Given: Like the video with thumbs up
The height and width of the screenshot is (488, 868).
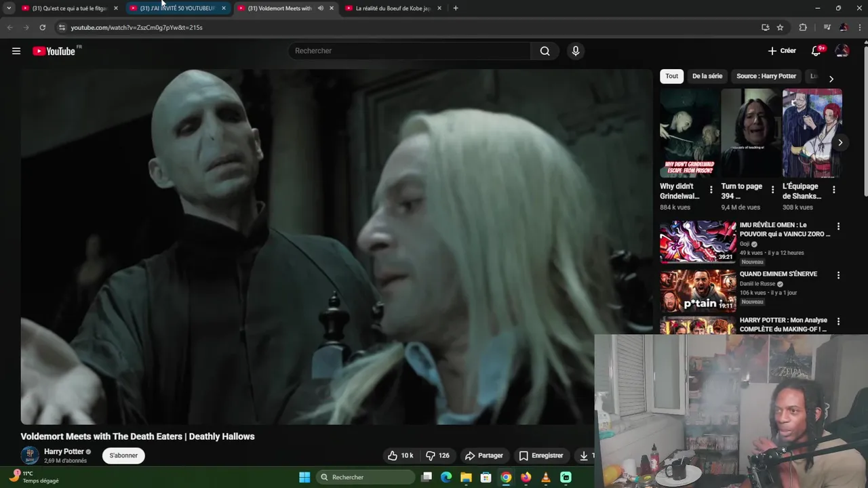Looking at the screenshot, I should [400, 455].
